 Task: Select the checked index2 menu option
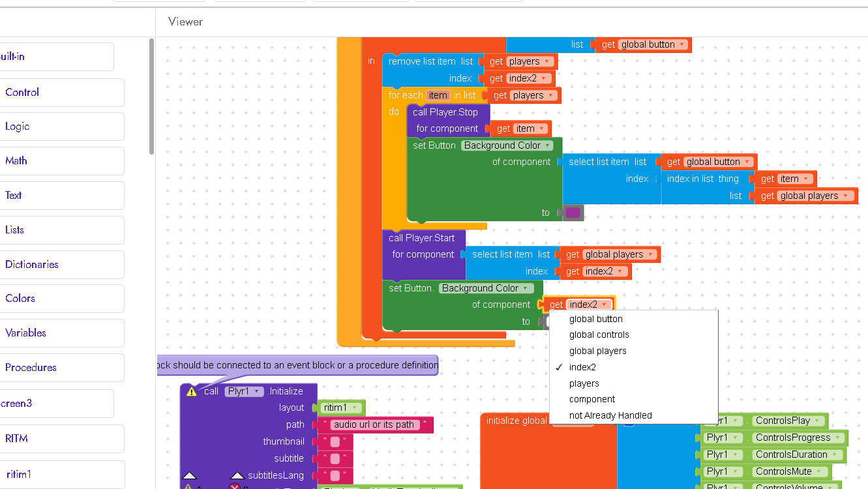pos(582,367)
